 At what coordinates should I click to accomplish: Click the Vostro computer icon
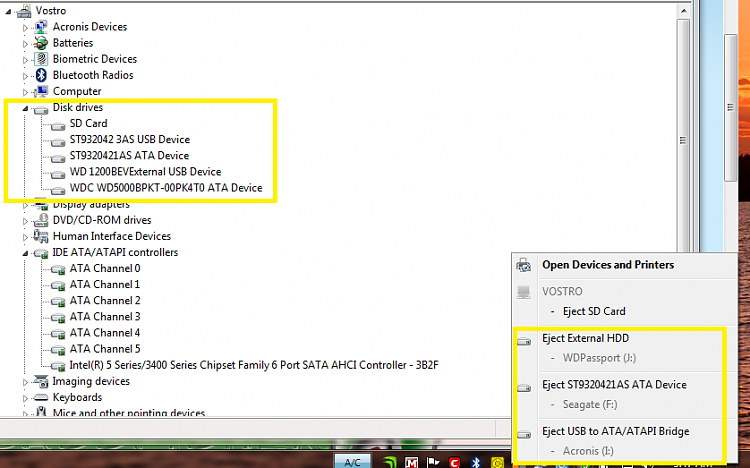coord(24,11)
